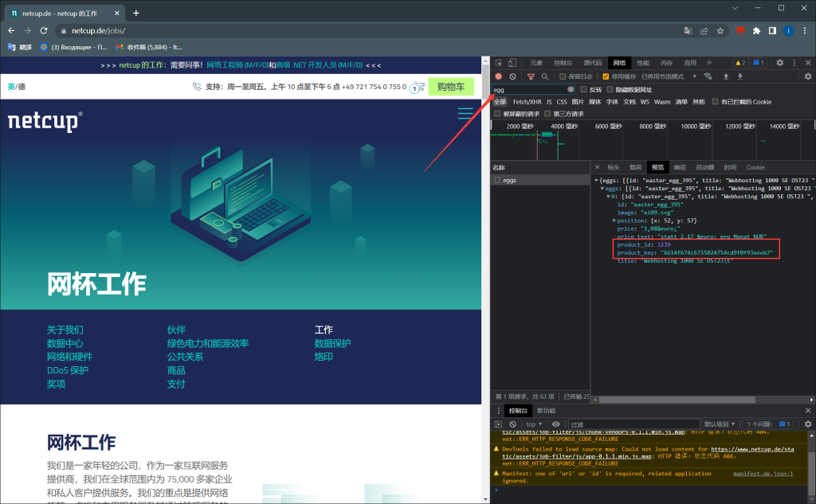
Task: Open the 关于我们 footer link
Action: click(x=65, y=330)
